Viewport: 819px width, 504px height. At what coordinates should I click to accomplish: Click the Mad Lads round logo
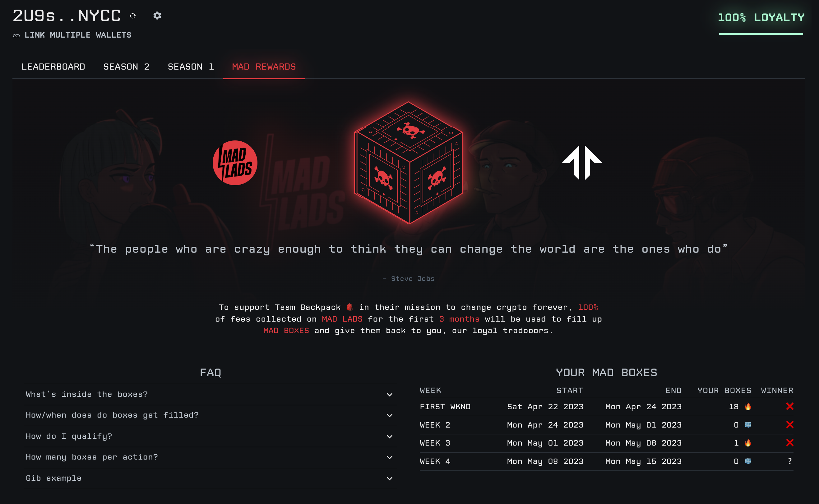click(x=235, y=163)
